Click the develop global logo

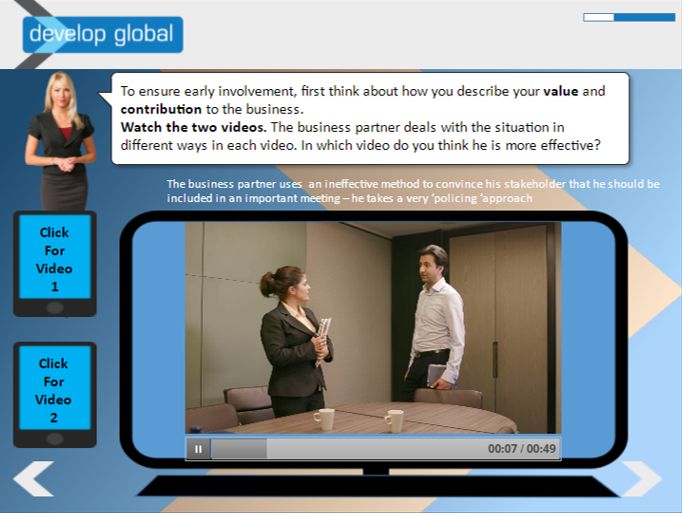coord(103,34)
